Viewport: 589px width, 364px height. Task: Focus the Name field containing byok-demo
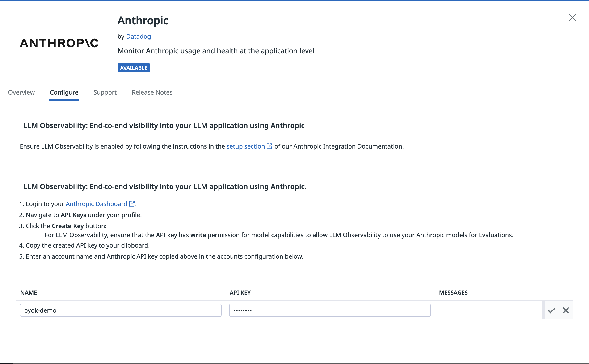121,310
